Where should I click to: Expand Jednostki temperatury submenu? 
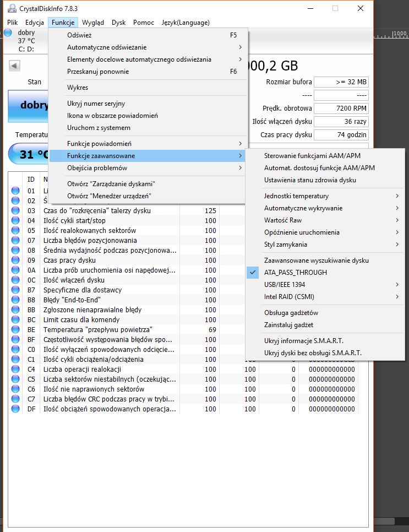tap(325, 196)
